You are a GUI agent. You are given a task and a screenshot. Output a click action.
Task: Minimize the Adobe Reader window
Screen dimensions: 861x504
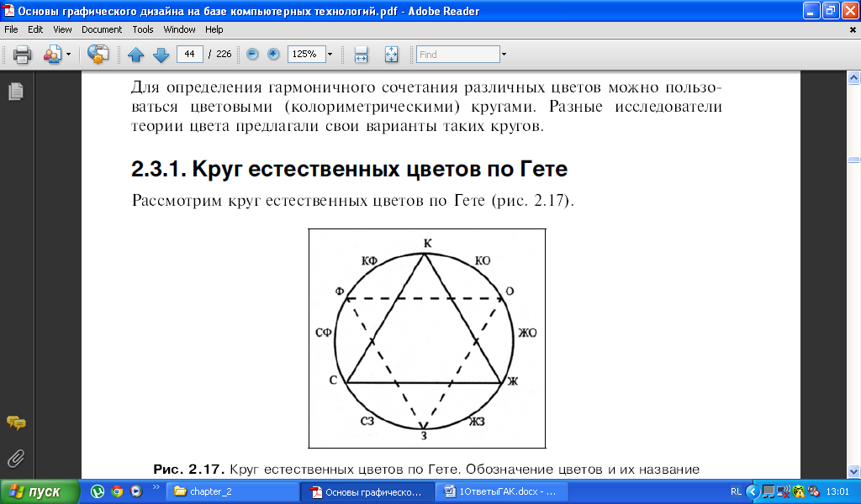pos(811,10)
